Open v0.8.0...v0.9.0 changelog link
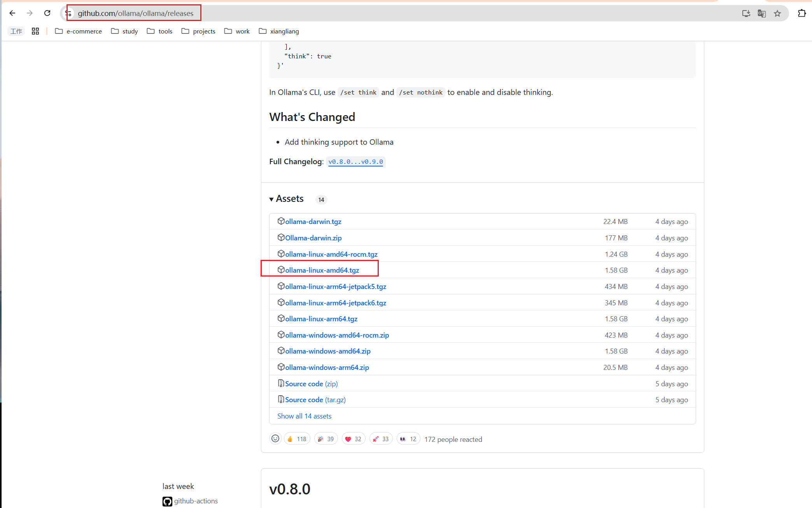The height and width of the screenshot is (508, 812). click(355, 162)
